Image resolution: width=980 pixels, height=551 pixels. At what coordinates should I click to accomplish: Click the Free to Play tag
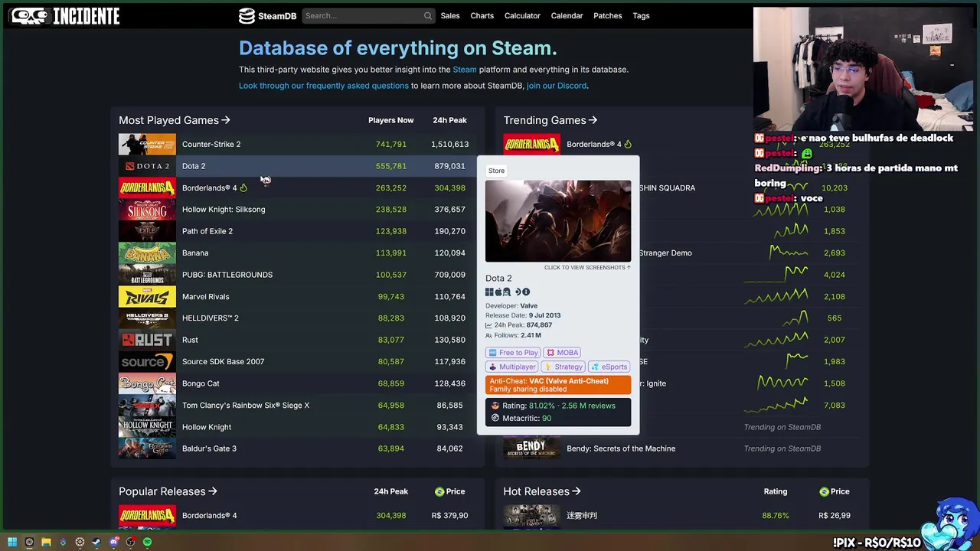click(x=512, y=353)
